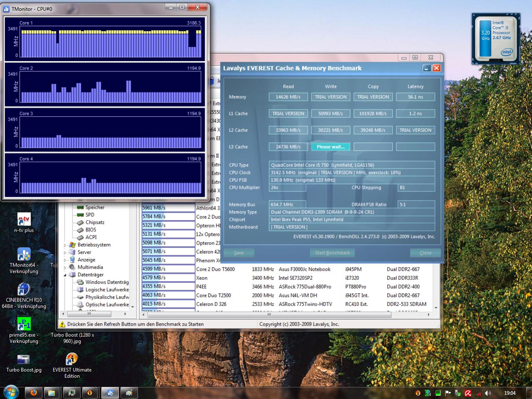Viewport: 532px width, 399px height.
Task: Click the L3 Cache Read value 24736 MB/s
Action: 288,147
